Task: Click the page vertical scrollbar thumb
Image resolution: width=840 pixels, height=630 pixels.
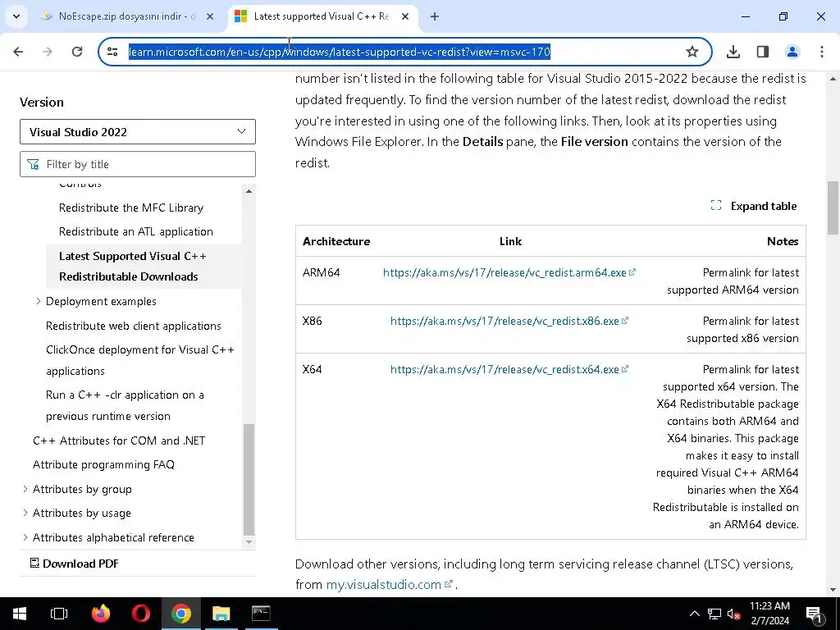Action: click(833, 208)
